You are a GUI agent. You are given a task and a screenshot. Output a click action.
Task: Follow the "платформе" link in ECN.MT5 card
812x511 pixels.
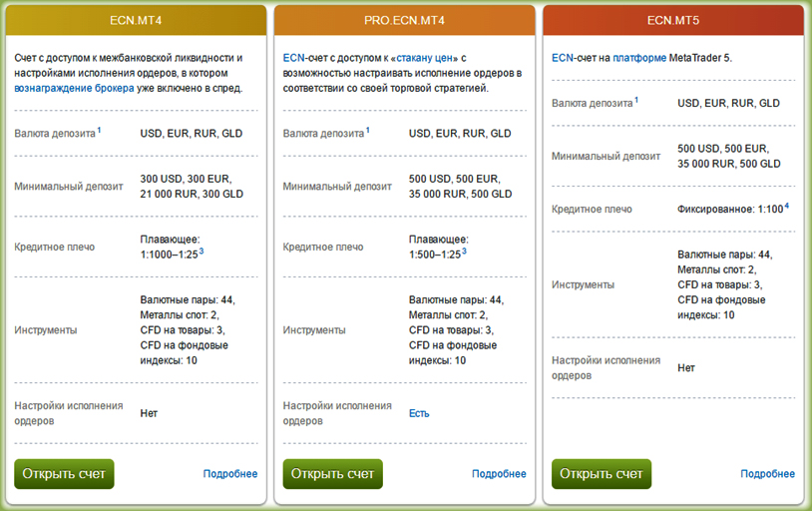click(x=640, y=58)
